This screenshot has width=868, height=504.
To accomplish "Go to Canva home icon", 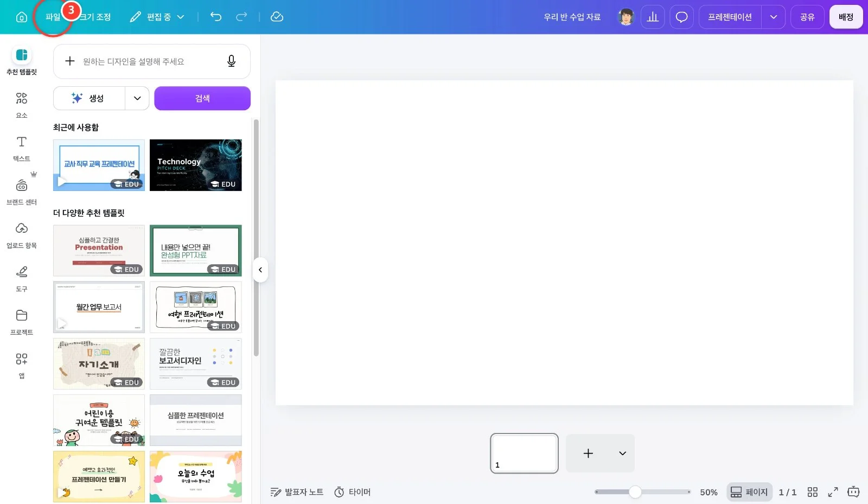I will pos(22,17).
